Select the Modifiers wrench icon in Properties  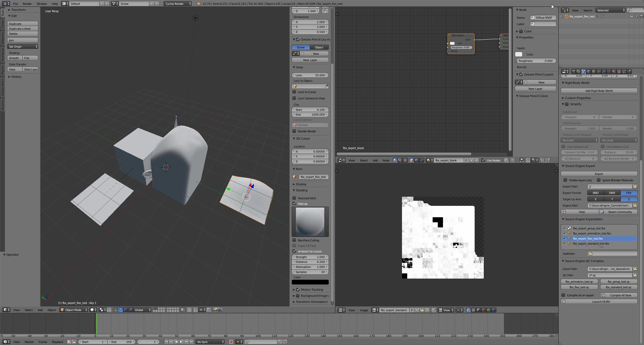604,71
